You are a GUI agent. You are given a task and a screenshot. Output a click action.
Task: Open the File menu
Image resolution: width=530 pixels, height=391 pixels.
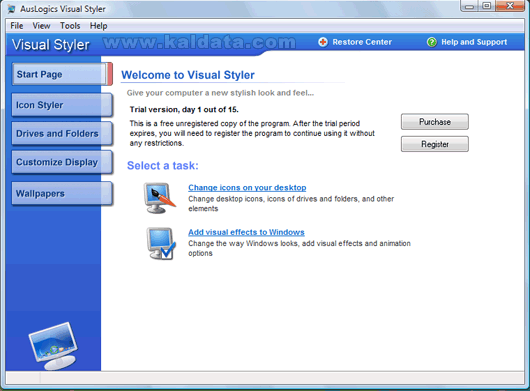click(17, 26)
